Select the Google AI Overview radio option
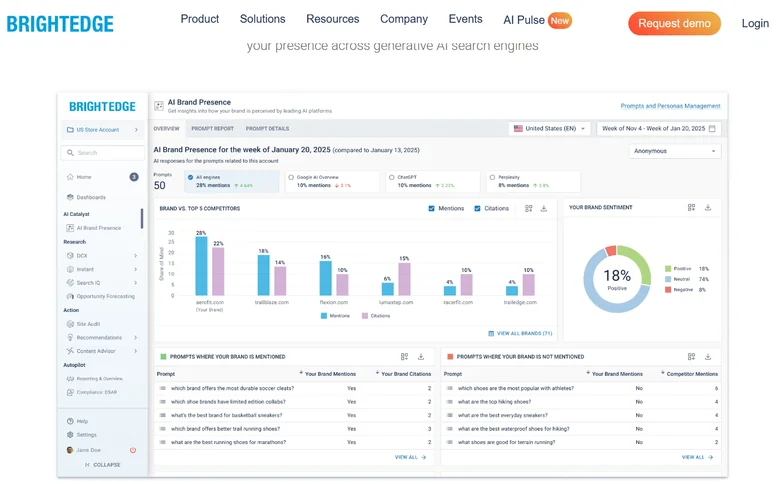 point(291,177)
